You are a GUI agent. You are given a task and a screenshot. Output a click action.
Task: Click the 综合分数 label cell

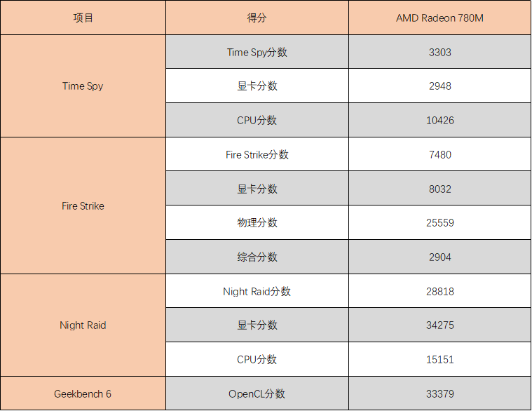pyautogui.click(x=257, y=257)
